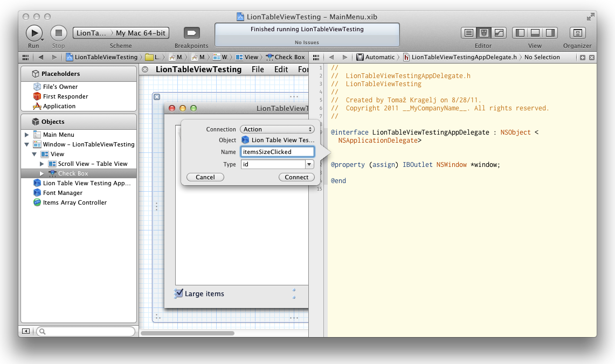The height and width of the screenshot is (364, 615).
Task: Toggle the Debug area view icon
Action: pos(535,33)
